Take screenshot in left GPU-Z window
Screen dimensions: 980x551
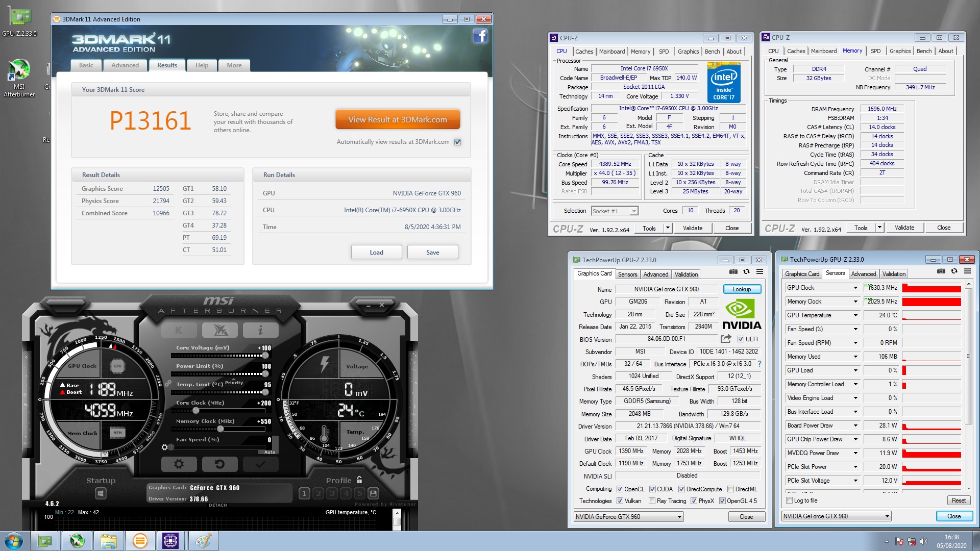tap(733, 272)
